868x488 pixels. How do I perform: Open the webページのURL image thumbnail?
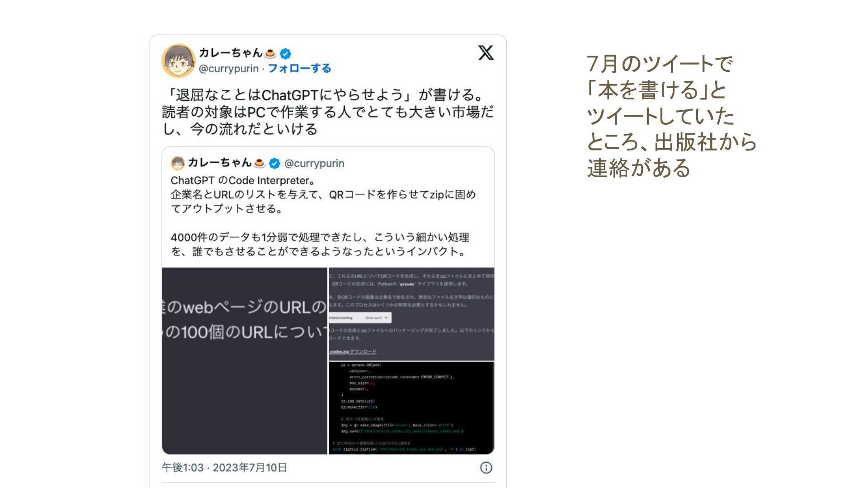point(245,361)
